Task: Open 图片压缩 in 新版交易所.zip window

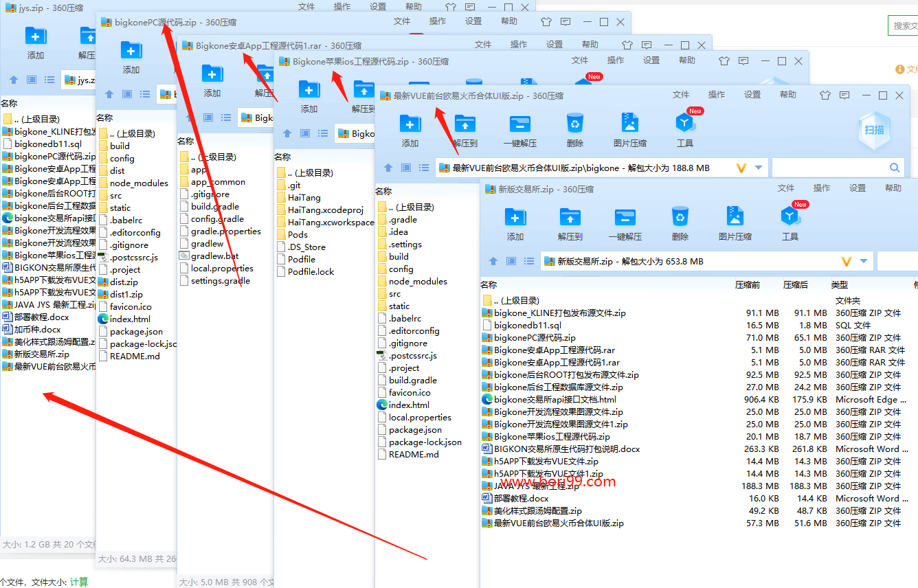Action: (735, 217)
